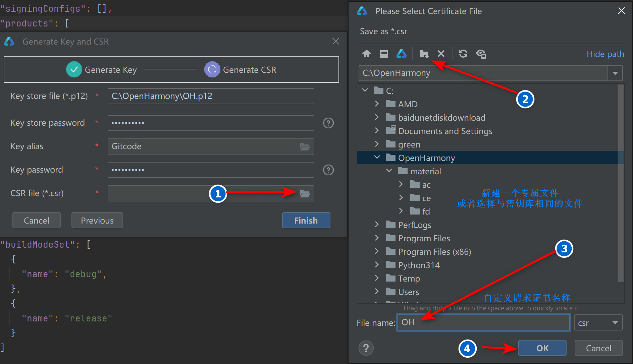
Task: Click the file tree vertical scrollbar
Action: point(621,183)
